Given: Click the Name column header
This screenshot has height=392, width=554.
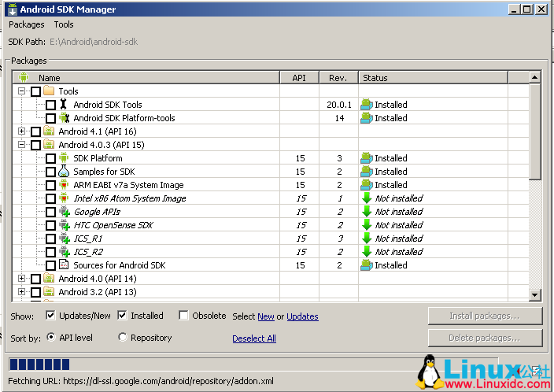Looking at the screenshot, I should coord(146,77).
